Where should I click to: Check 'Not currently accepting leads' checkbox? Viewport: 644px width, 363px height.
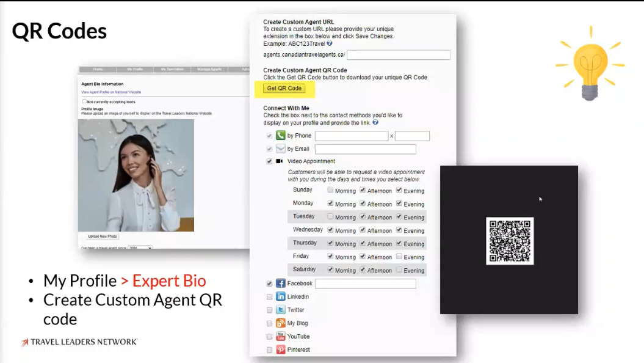84,101
